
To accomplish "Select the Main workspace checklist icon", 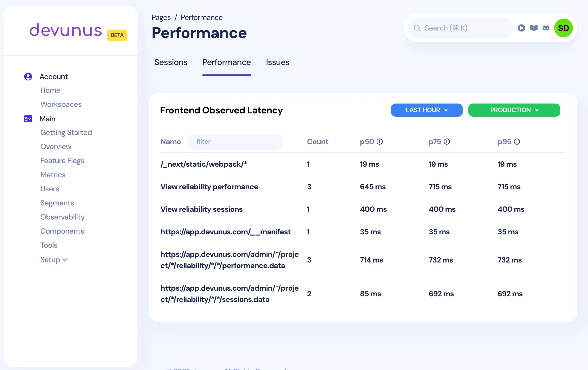I will tap(28, 119).
